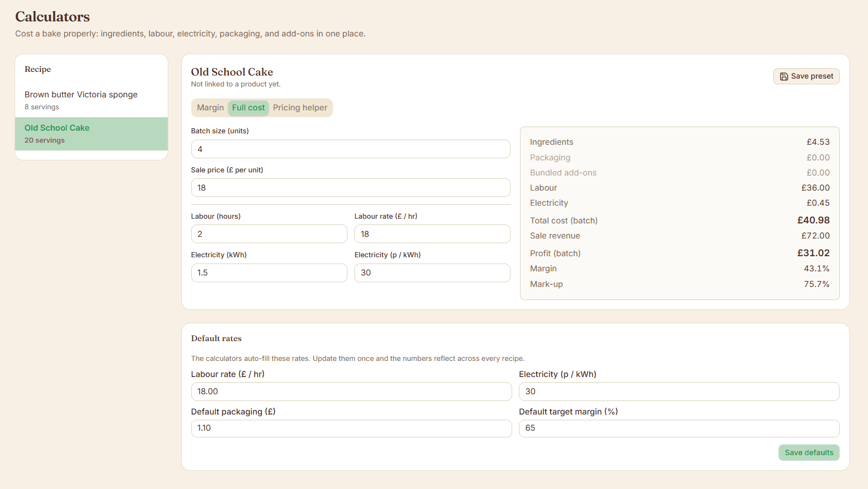Screen dimensions: 868x489
Task: Click the Default rates heading
Action: [216, 338]
